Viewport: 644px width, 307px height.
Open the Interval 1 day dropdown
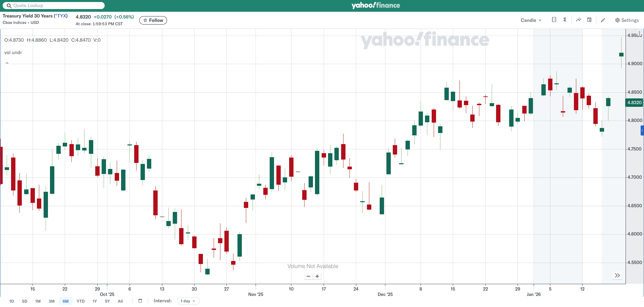(x=188, y=301)
